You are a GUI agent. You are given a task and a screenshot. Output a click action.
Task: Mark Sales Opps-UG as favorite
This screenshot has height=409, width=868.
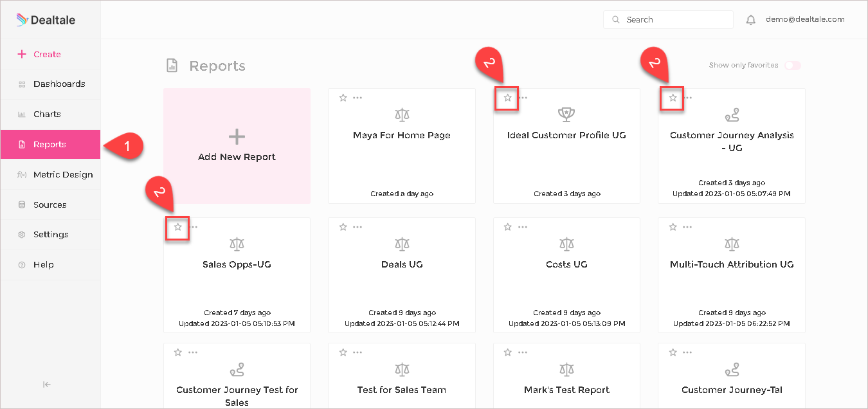click(178, 227)
